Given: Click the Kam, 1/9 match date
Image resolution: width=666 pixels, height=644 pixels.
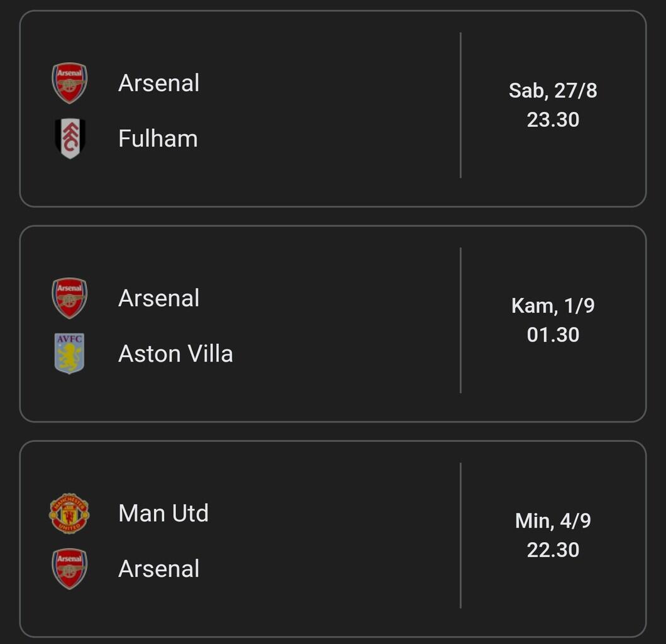Looking at the screenshot, I should click(x=553, y=306).
